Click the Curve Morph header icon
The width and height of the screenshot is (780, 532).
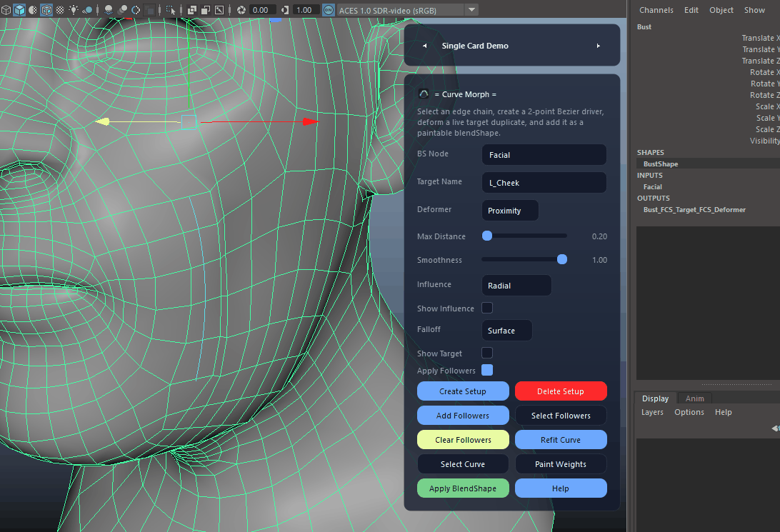click(x=424, y=94)
